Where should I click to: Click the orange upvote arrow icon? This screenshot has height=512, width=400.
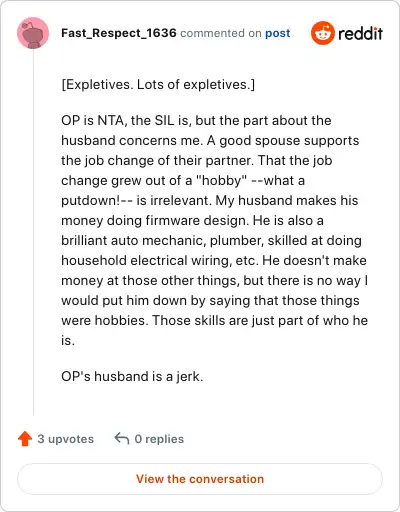pos(25,439)
